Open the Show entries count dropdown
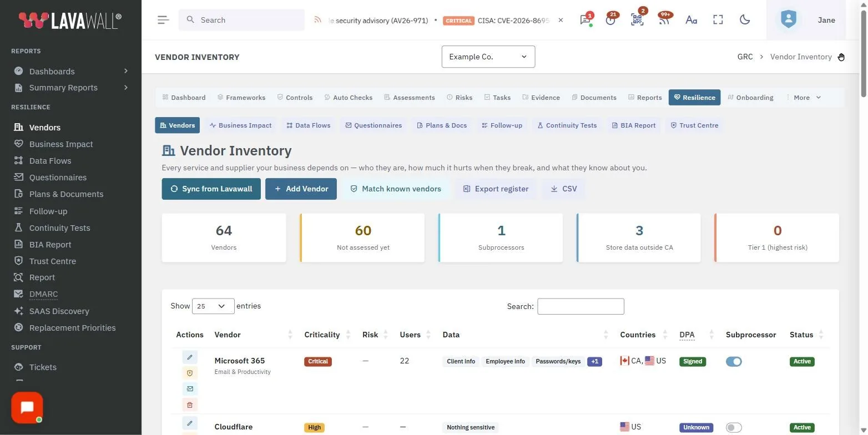The image size is (868, 435). (x=213, y=306)
